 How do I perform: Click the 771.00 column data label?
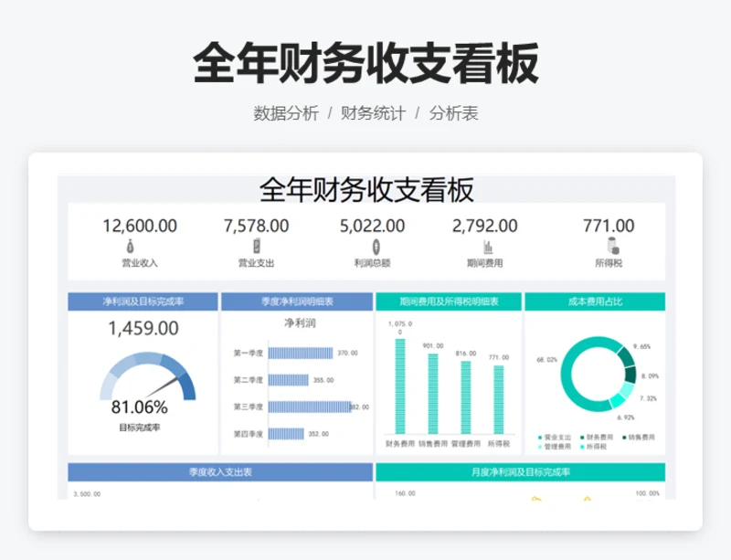[x=499, y=357]
